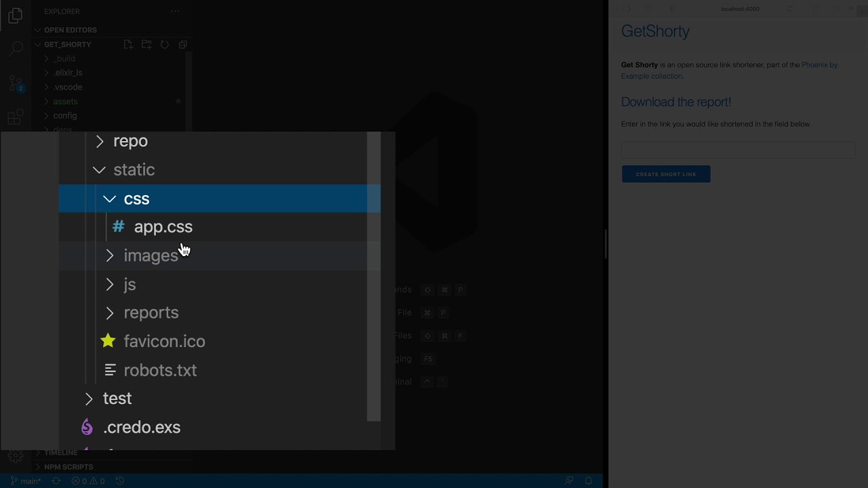Click the magnified explorer scrollbar
The image size is (868, 488).
coord(374,277)
